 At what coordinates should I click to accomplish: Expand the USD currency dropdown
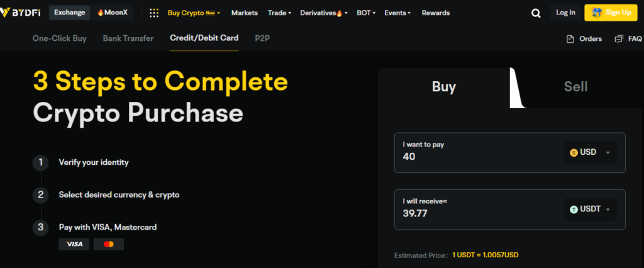click(x=590, y=152)
